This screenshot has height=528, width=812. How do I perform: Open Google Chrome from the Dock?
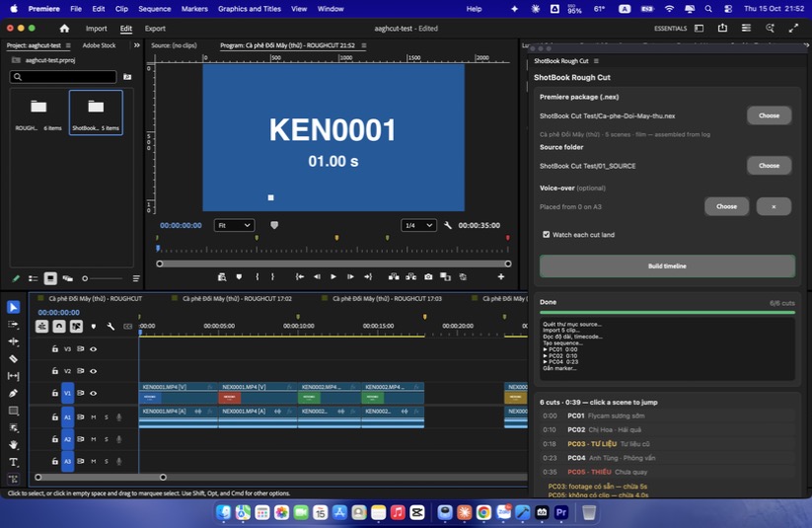click(x=483, y=512)
